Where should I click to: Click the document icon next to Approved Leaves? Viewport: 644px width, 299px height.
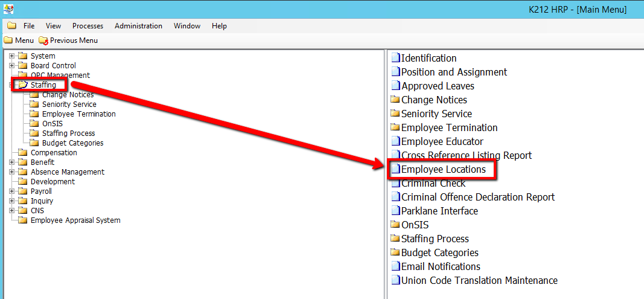(396, 86)
